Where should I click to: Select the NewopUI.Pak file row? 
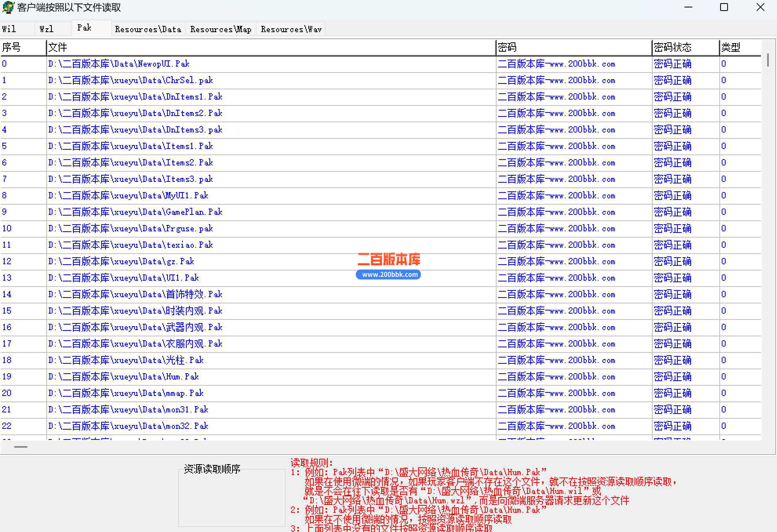(380, 64)
